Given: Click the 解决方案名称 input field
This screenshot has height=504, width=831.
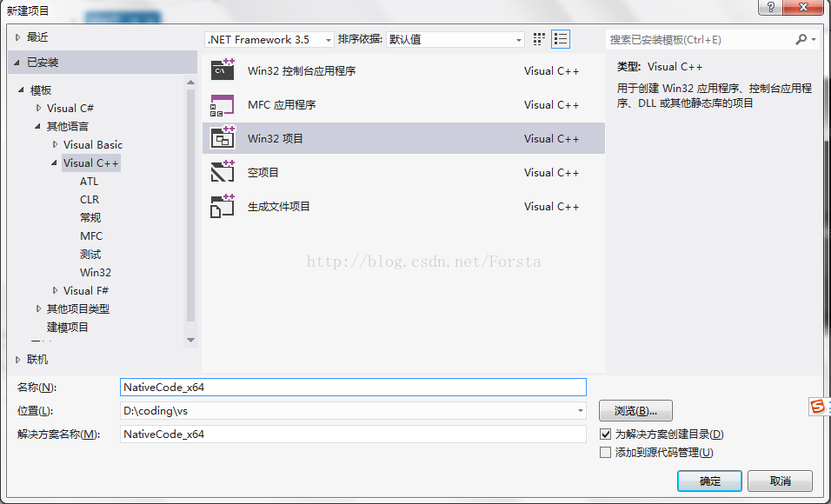Looking at the screenshot, I should pos(353,434).
